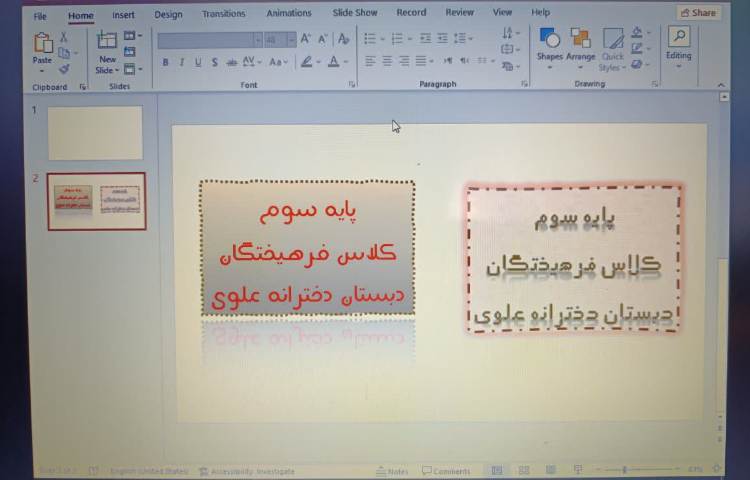Cut selection with the scissors icon
750x480 pixels.
tap(64, 37)
